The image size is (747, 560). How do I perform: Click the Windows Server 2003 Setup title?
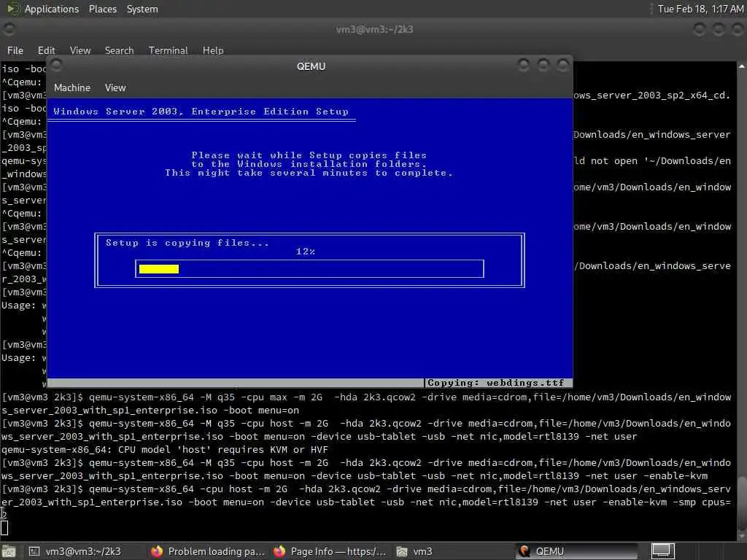pos(201,112)
